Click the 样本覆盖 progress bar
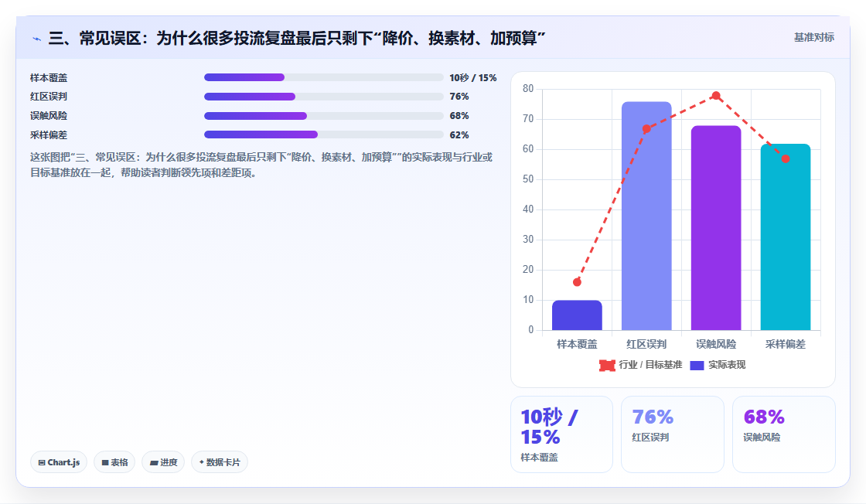This screenshot has width=866, height=504. coord(324,77)
